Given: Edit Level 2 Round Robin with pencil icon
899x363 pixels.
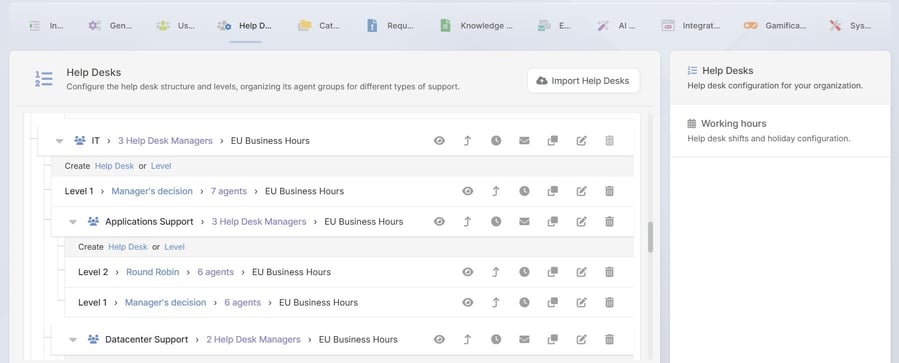Looking at the screenshot, I should [x=581, y=272].
